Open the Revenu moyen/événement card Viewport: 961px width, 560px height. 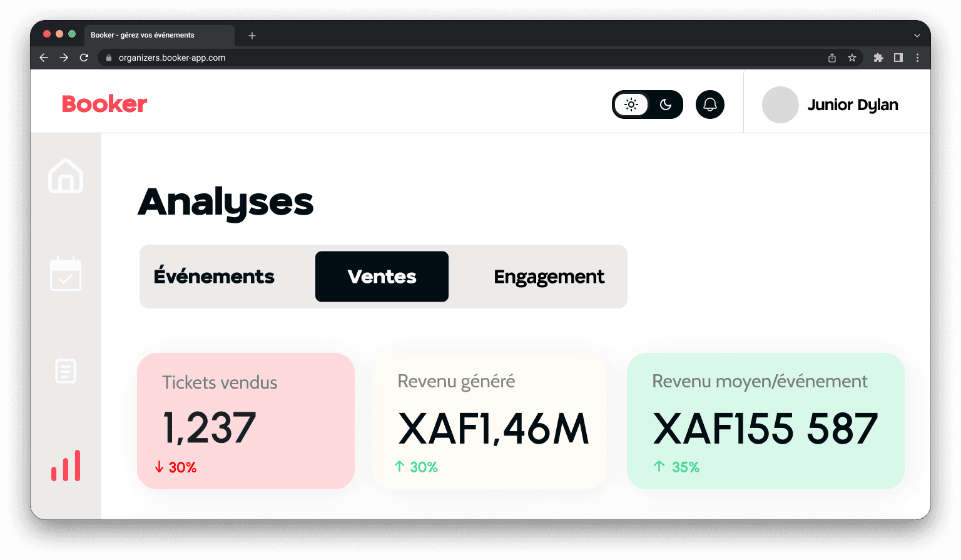coord(766,421)
